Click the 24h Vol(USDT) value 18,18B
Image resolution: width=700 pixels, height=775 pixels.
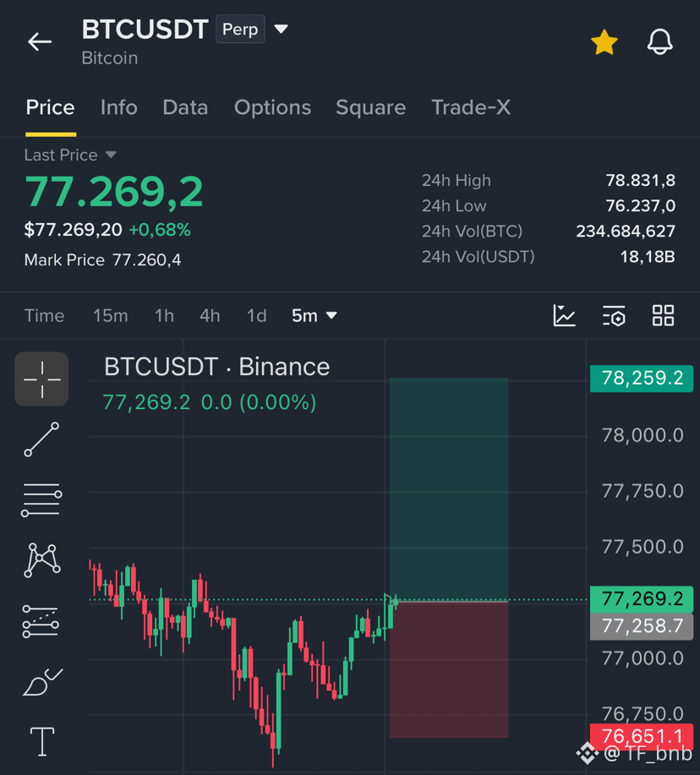648,257
